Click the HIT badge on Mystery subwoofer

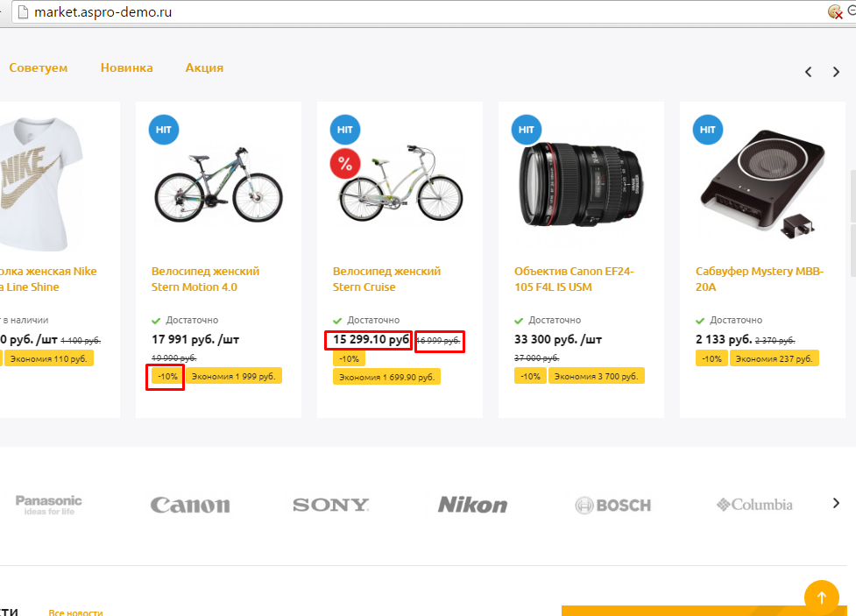[707, 130]
